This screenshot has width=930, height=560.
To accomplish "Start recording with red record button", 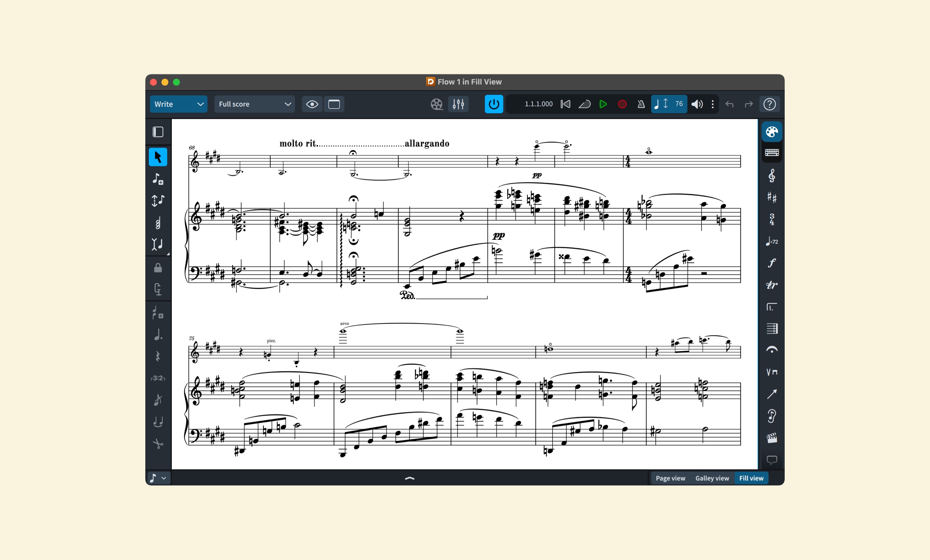I will point(622,104).
